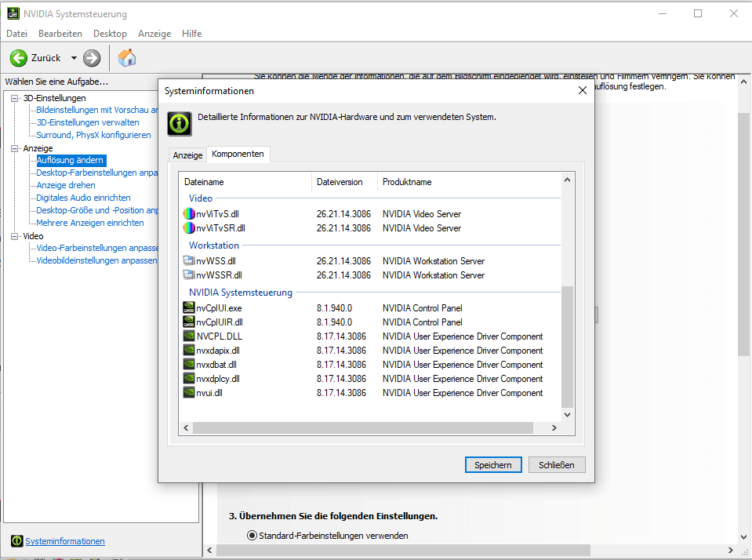Open the Bearbeiten menu
The width and height of the screenshot is (752, 560).
click(60, 34)
